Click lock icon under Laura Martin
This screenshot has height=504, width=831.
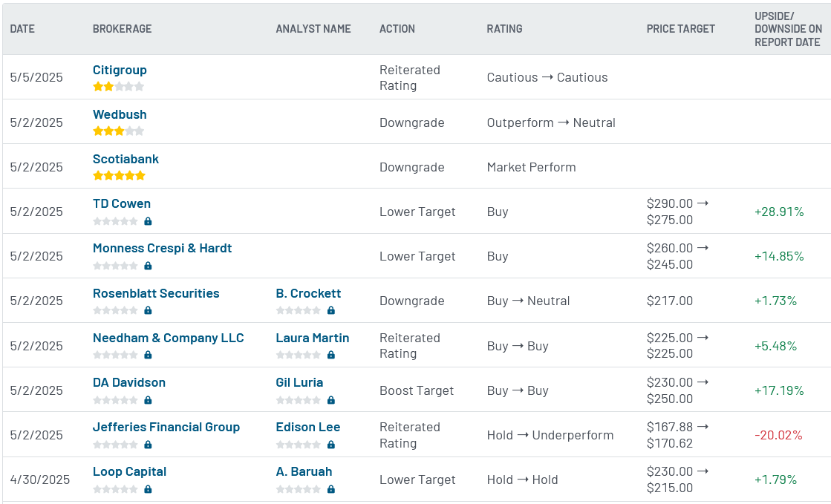330,355
